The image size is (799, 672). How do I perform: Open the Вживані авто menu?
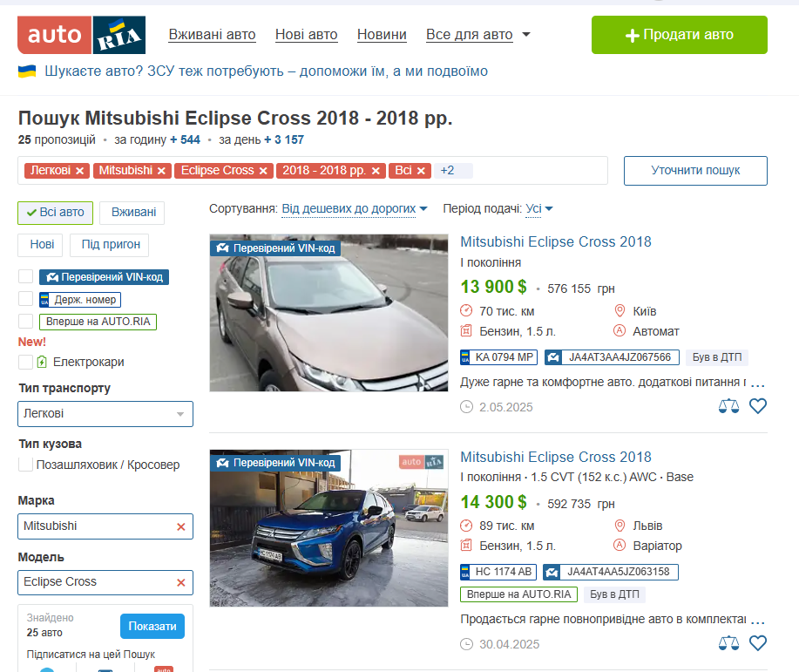coord(212,35)
